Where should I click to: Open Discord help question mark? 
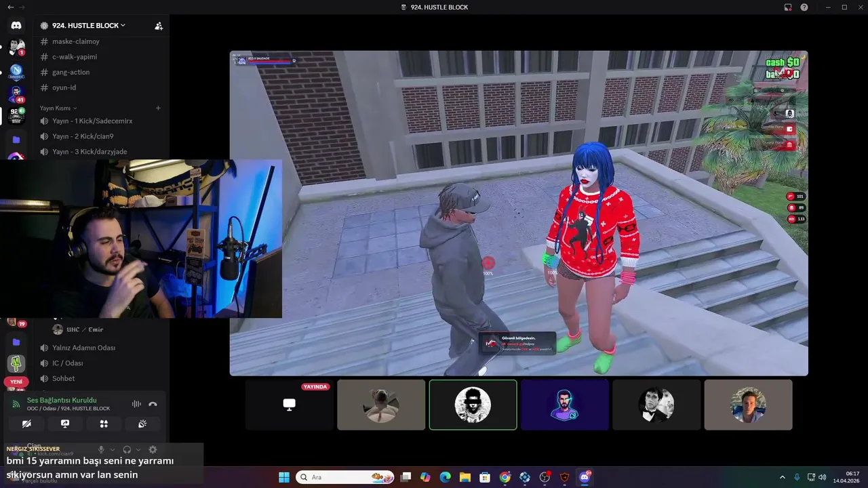pos(804,7)
